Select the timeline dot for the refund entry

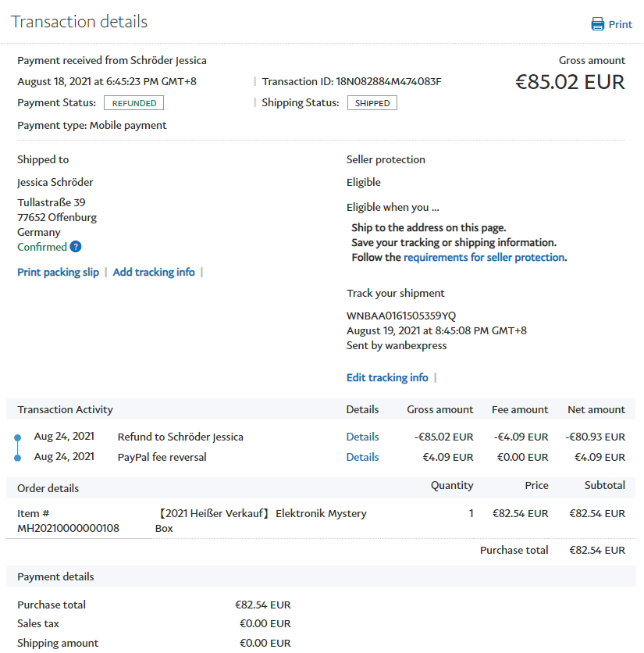click(x=18, y=437)
